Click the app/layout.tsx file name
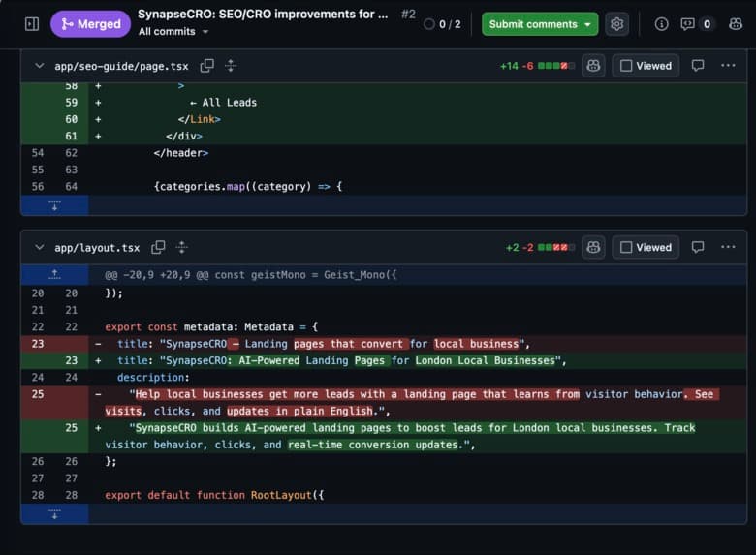The width and height of the screenshot is (756, 555). coord(97,248)
